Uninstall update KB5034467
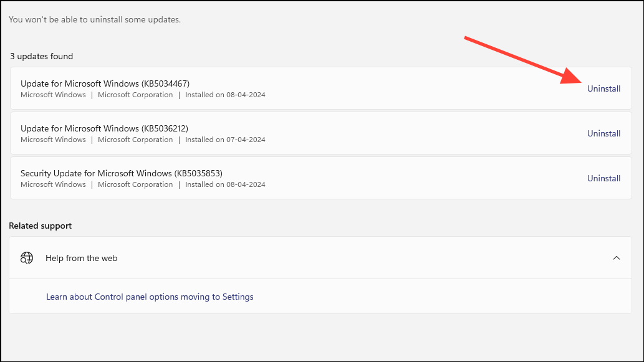The image size is (644, 362). 603,88
